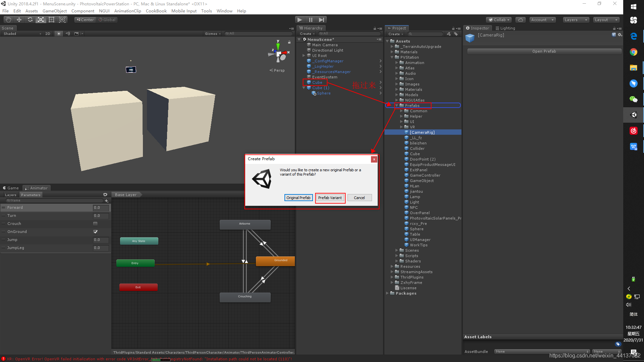Expand the Prefabs folder in Project panel
The width and height of the screenshot is (644, 362).
pos(396,105)
